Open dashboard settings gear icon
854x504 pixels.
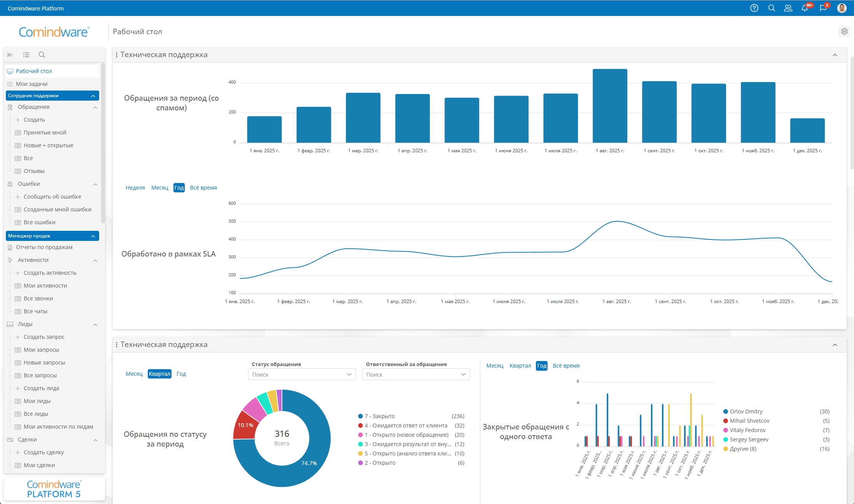pos(844,31)
